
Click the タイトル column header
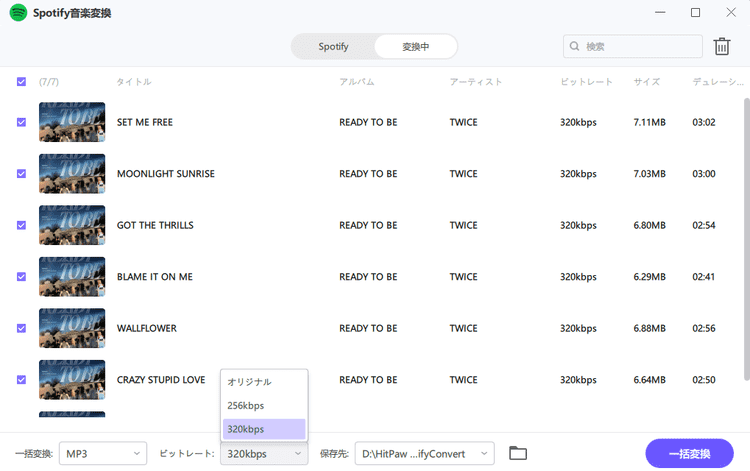(x=134, y=82)
